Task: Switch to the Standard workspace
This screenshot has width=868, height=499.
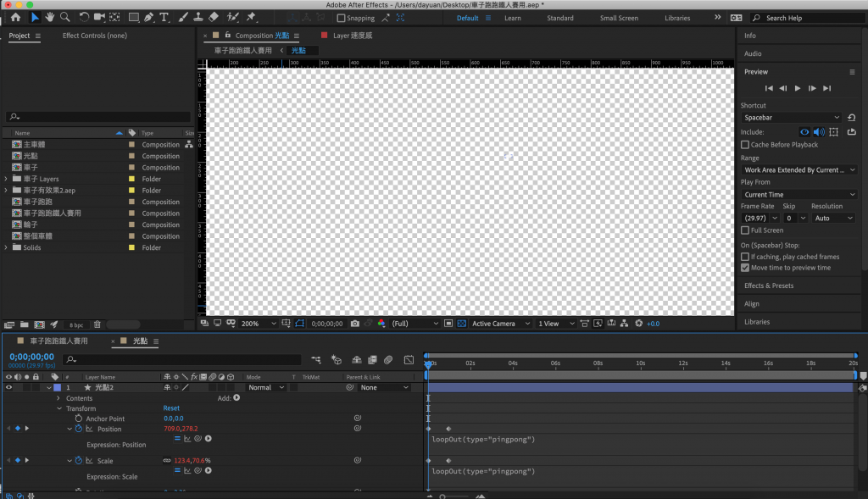Action: pos(560,19)
